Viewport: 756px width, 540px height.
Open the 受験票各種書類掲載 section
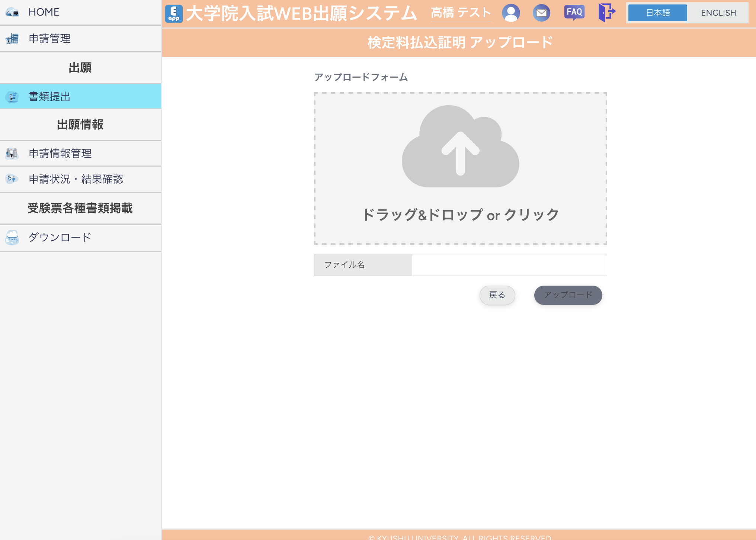tap(80, 208)
